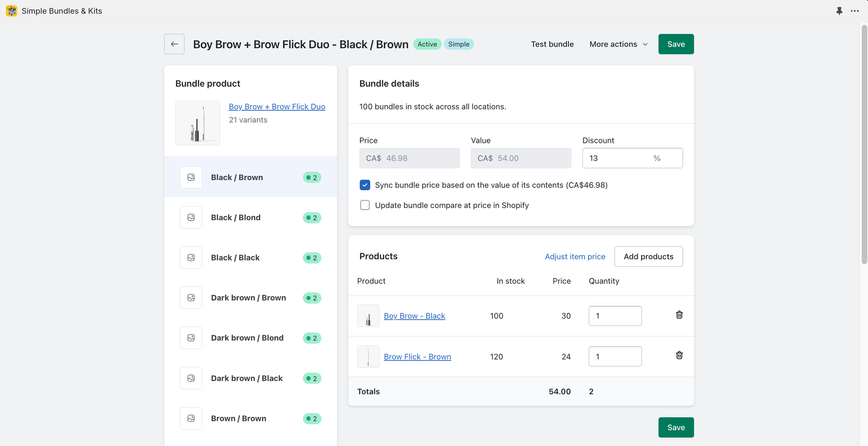Screen dimensions: 868x446
Task: Click the page vertical scrollbar
Action: (x=864, y=144)
